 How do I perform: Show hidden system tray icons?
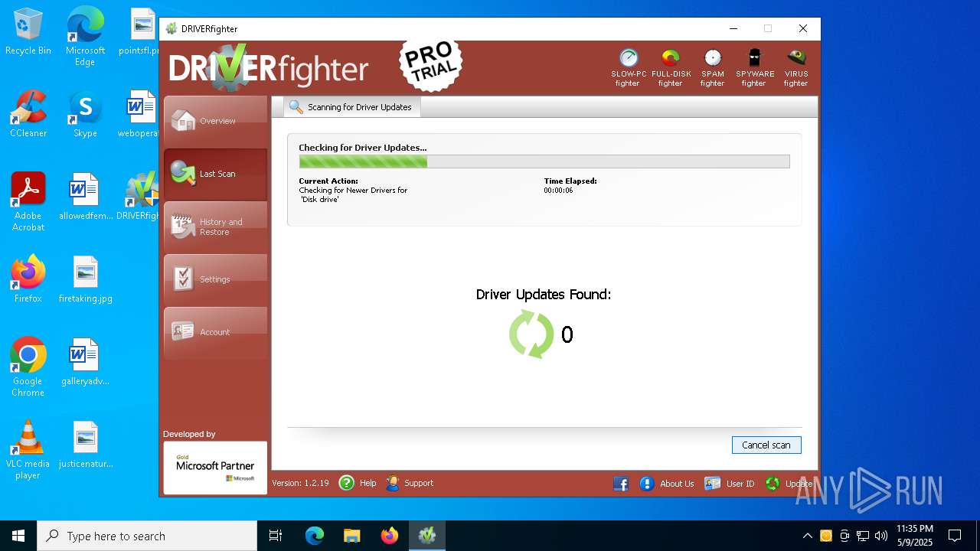click(807, 536)
